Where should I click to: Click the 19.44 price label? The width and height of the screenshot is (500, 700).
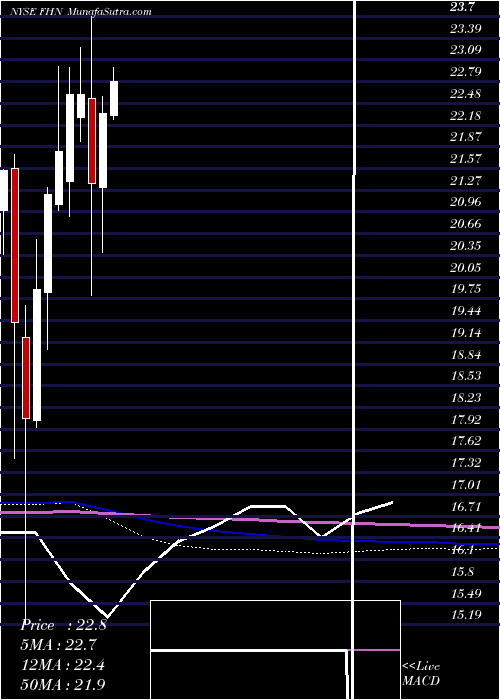click(x=466, y=311)
